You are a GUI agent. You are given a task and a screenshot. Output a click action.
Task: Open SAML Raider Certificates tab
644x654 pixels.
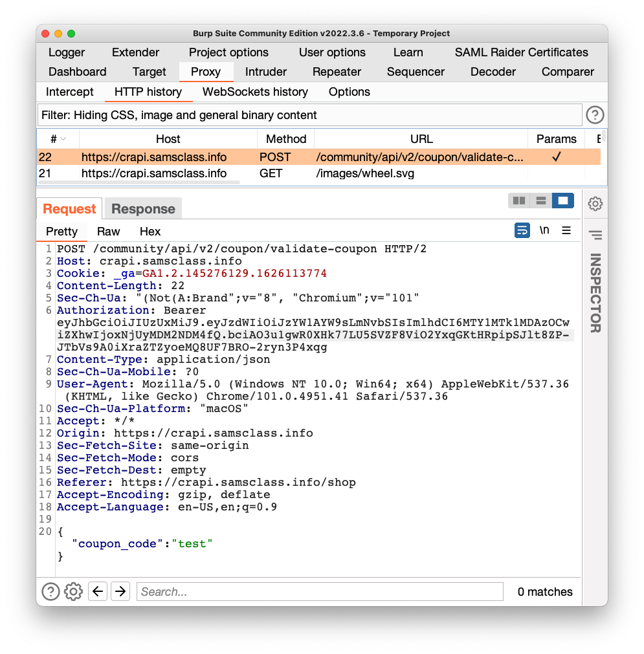coord(521,52)
